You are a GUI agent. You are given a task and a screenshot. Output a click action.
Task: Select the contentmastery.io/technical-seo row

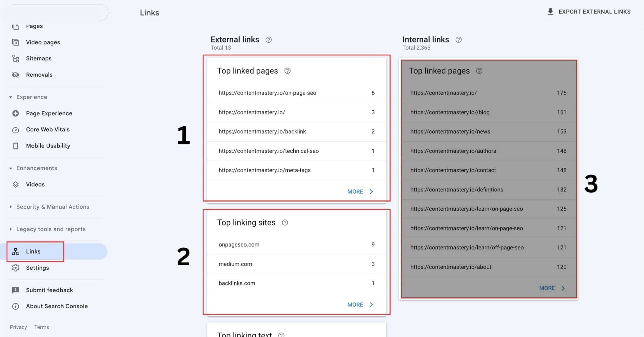pos(297,151)
